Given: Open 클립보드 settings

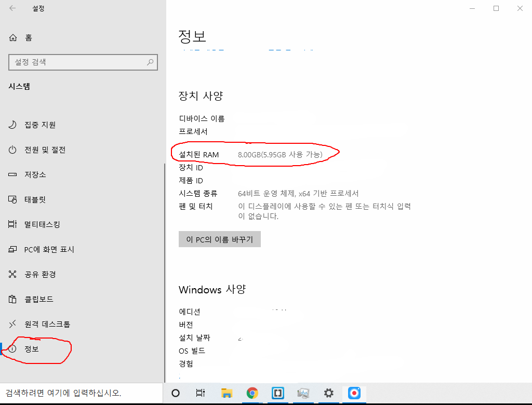Looking at the screenshot, I should coord(38,299).
